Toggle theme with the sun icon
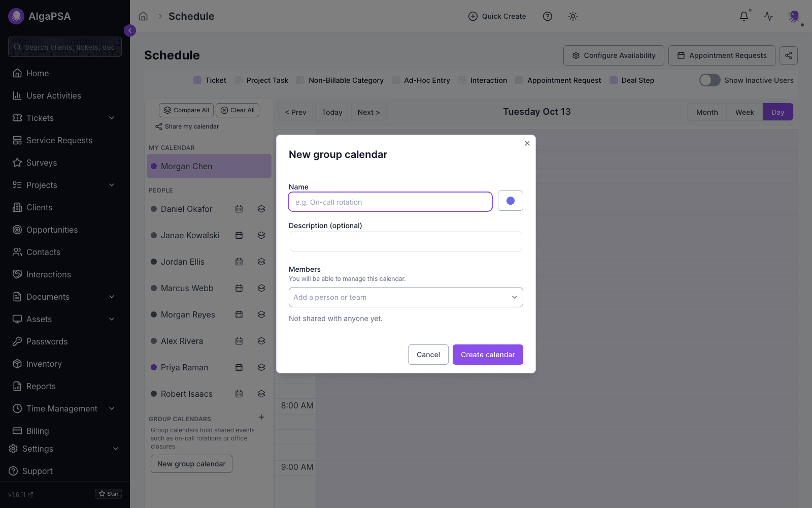Viewport: 812px width, 508px height. tap(573, 16)
